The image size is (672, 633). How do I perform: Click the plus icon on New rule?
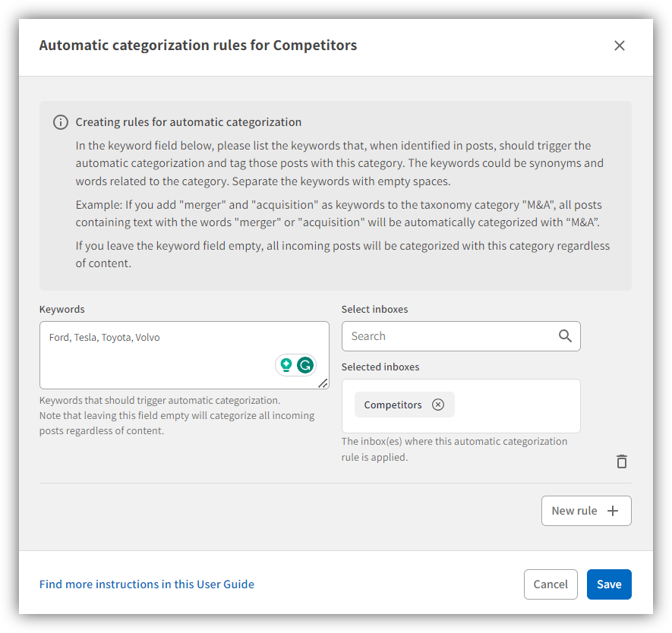(x=613, y=511)
